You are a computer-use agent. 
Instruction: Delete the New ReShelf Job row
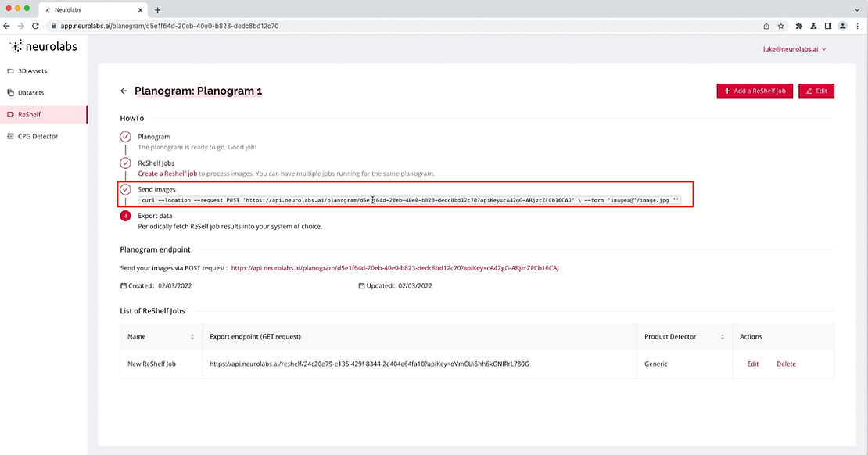pos(786,364)
